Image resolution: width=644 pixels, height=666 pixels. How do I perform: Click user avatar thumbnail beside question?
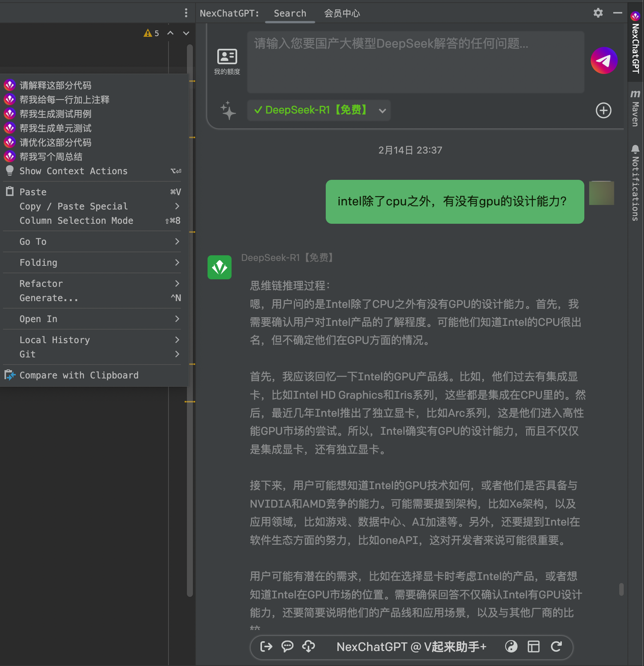click(602, 193)
